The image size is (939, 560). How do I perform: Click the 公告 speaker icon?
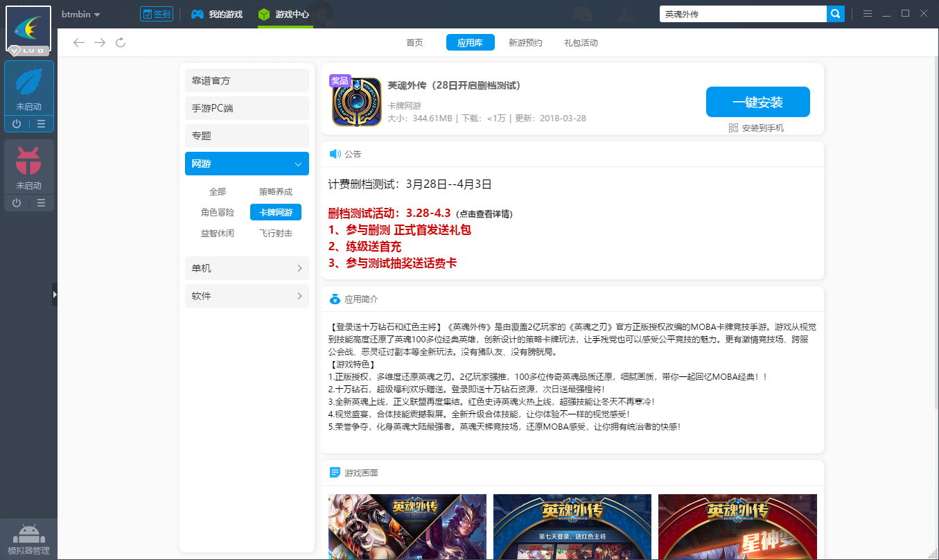tap(335, 154)
